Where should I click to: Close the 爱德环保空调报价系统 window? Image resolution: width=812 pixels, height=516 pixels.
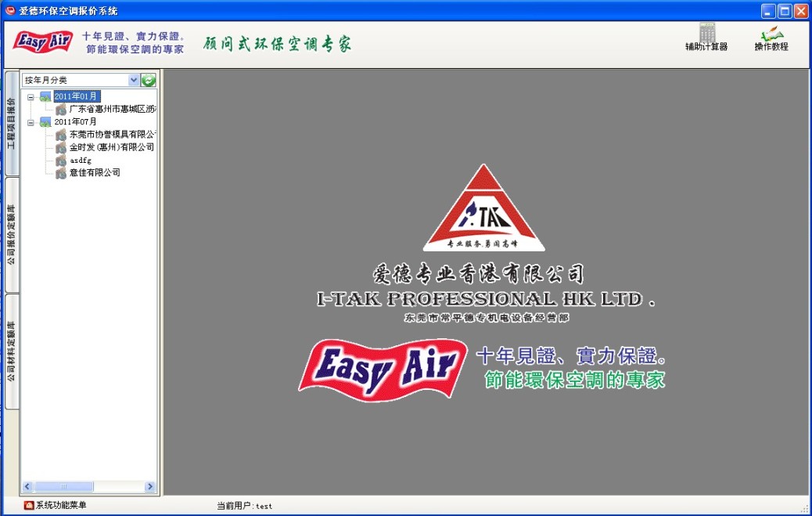(801, 10)
